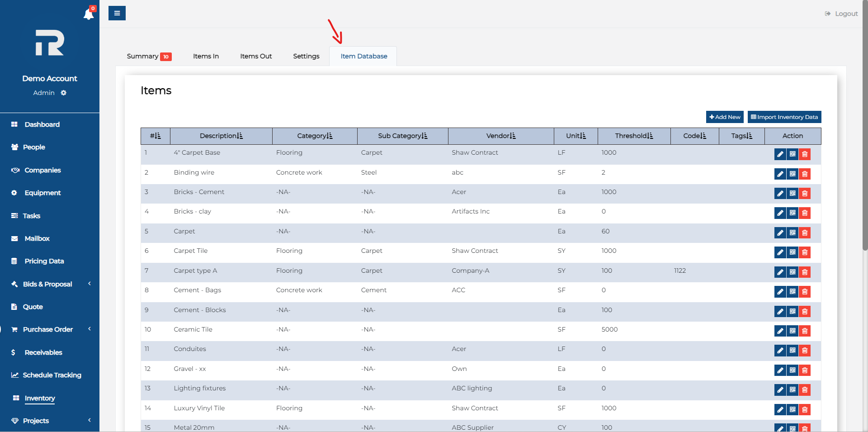Open QR code for Lighting fixtures
The height and width of the screenshot is (432, 868).
793,390
